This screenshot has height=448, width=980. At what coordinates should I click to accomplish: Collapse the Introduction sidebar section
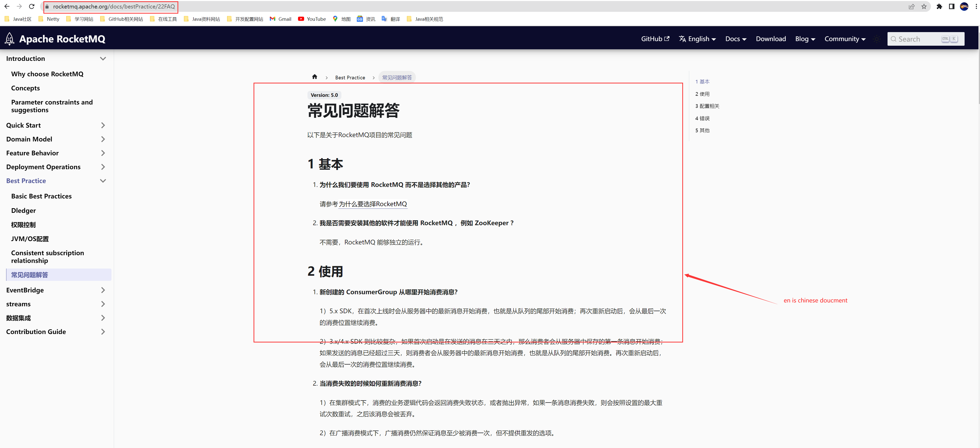tap(103, 59)
